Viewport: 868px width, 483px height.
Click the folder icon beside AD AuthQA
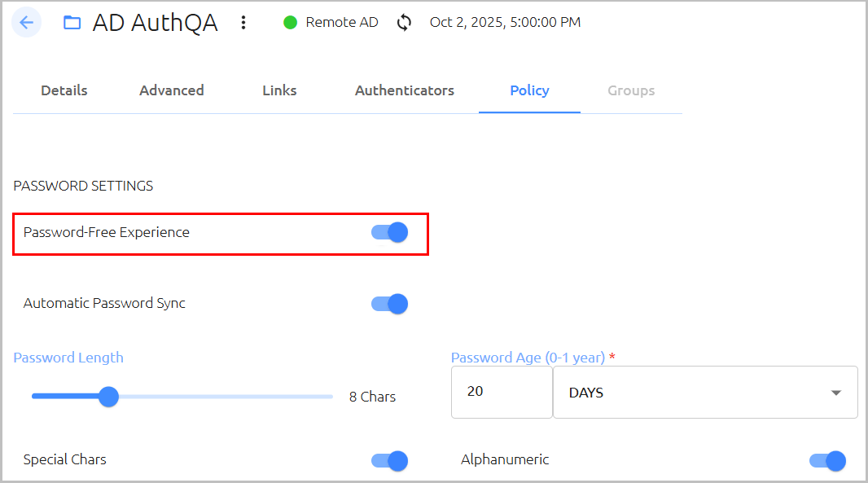(72, 23)
